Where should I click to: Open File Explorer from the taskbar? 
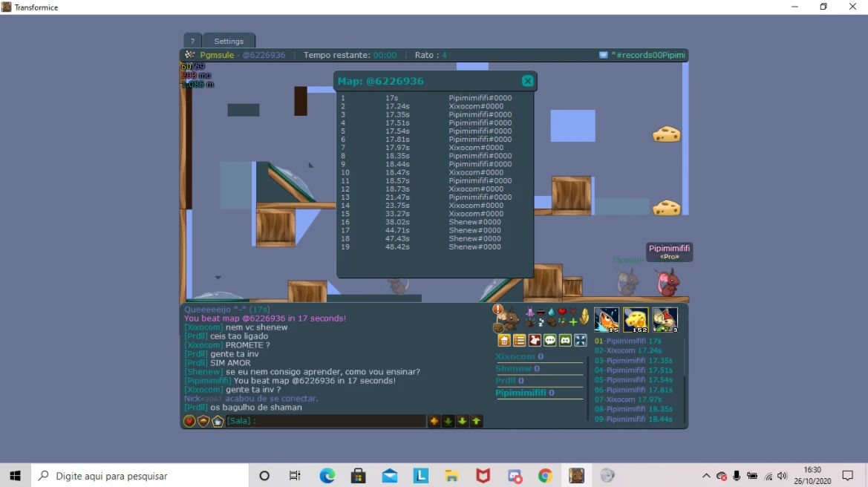tap(451, 475)
